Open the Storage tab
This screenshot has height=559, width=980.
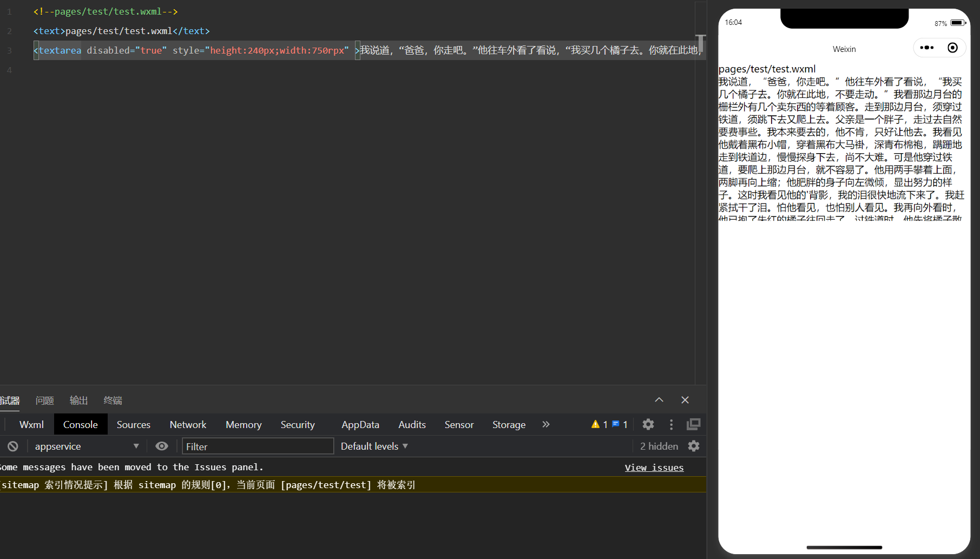click(509, 425)
